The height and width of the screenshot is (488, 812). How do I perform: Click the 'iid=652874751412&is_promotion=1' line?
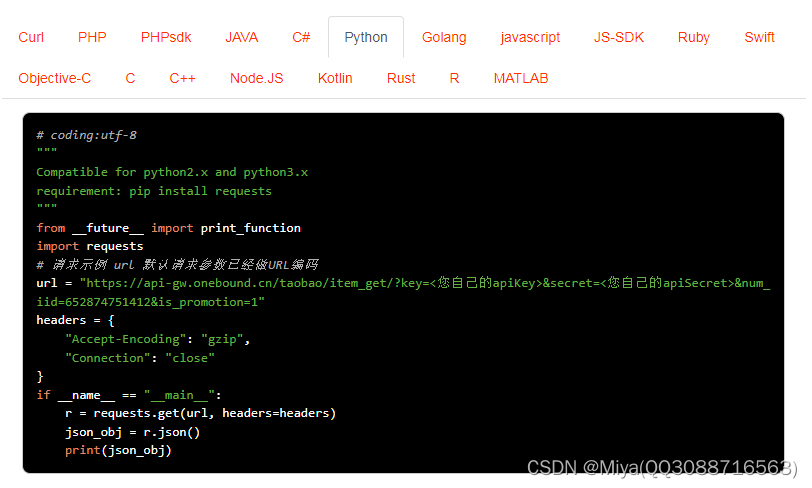[x=150, y=302]
